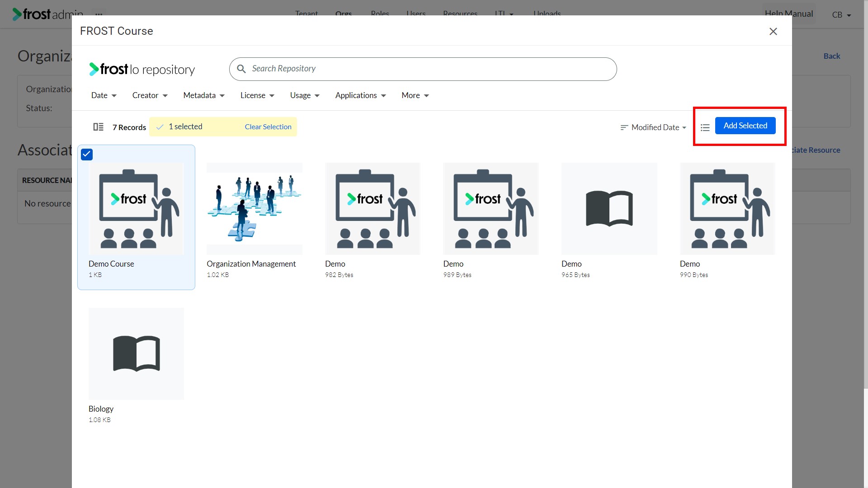Click the 7 Records count label

[x=129, y=127]
